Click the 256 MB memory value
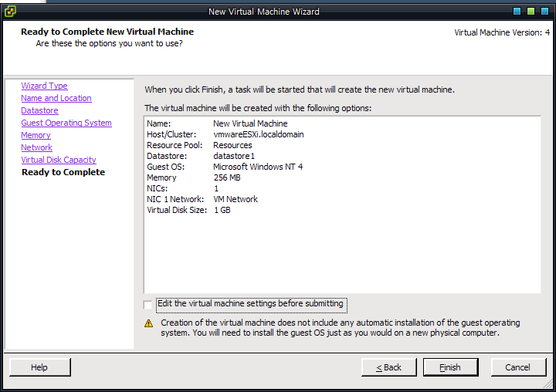This screenshot has height=392, width=556. click(227, 177)
